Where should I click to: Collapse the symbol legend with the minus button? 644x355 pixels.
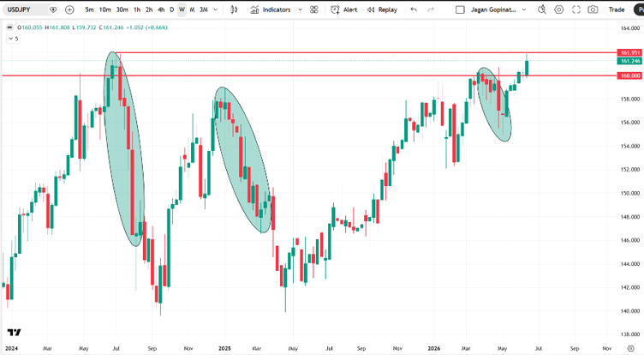[10, 27]
